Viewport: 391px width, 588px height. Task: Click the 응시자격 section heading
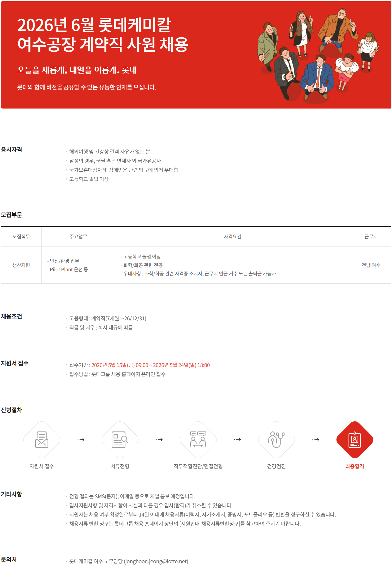11,150
